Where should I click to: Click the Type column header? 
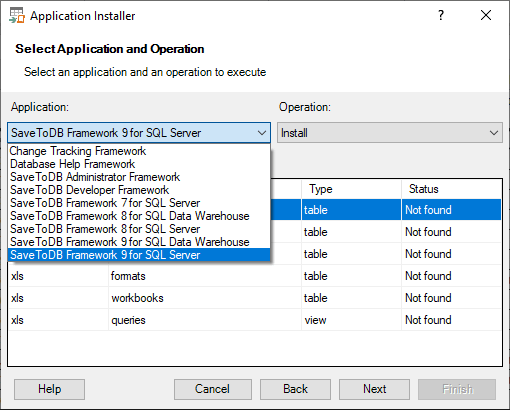[x=351, y=189]
